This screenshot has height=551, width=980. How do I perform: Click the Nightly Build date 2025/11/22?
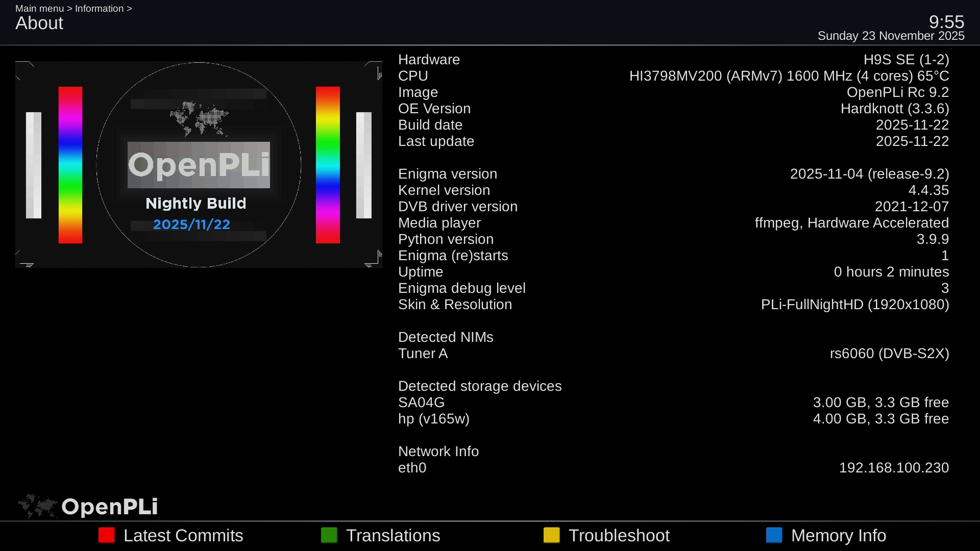click(x=191, y=224)
